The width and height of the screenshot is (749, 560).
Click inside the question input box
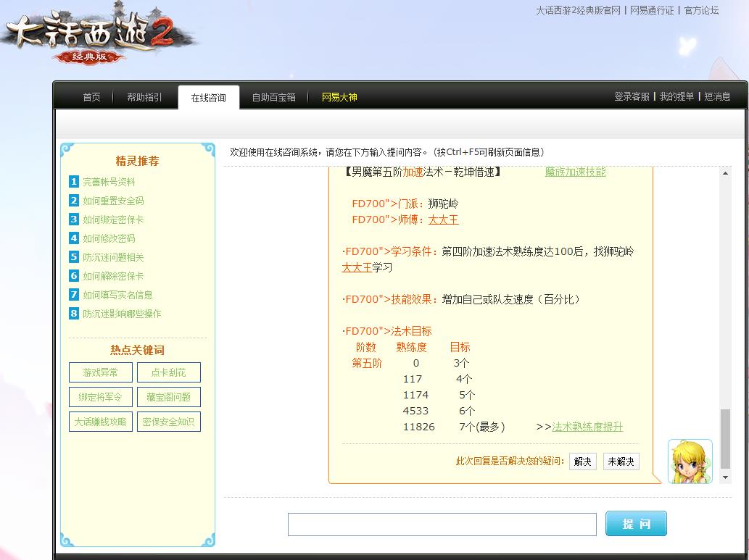[442, 524]
